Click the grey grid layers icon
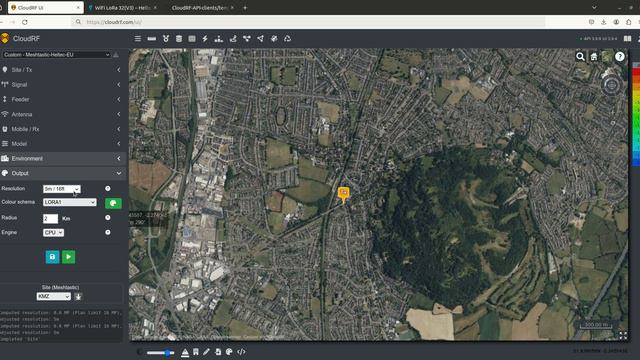 coord(192,39)
